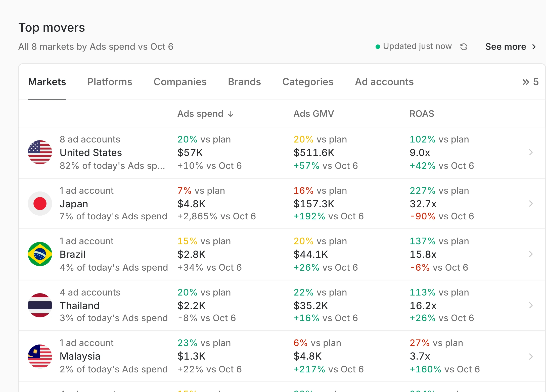This screenshot has height=392, width=546.
Task: Open the Companies tab
Action: click(180, 82)
